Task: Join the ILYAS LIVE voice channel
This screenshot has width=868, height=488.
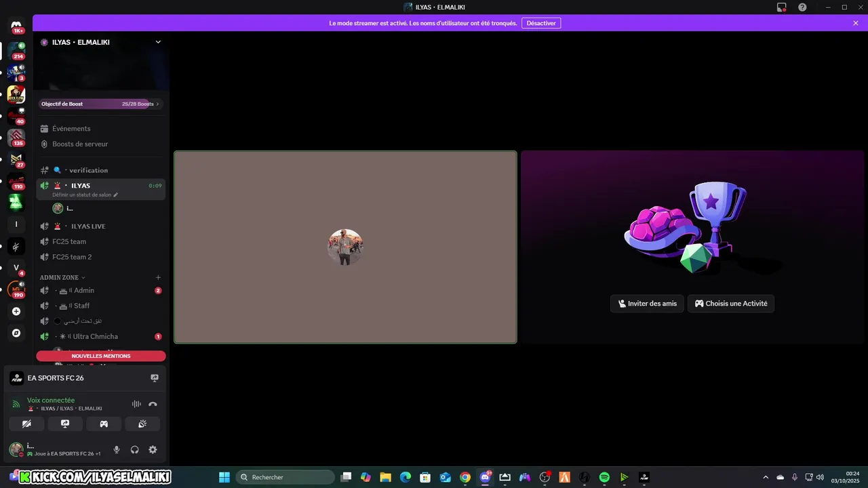Action: pyautogui.click(x=100, y=226)
